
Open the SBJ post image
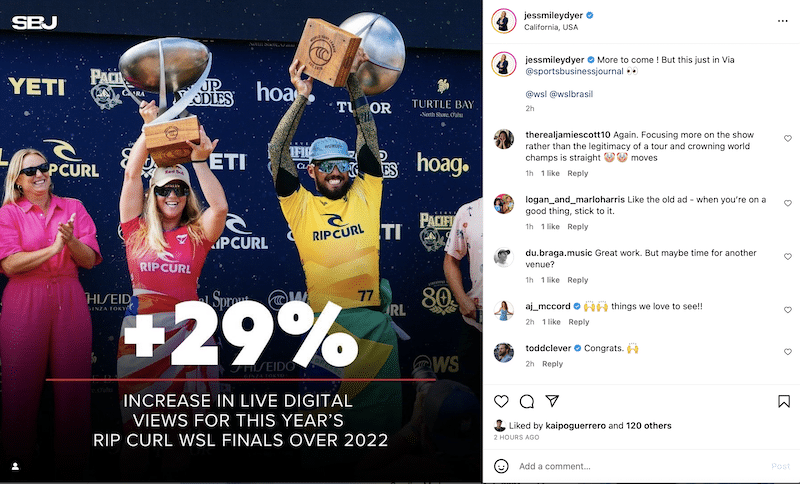(241, 242)
